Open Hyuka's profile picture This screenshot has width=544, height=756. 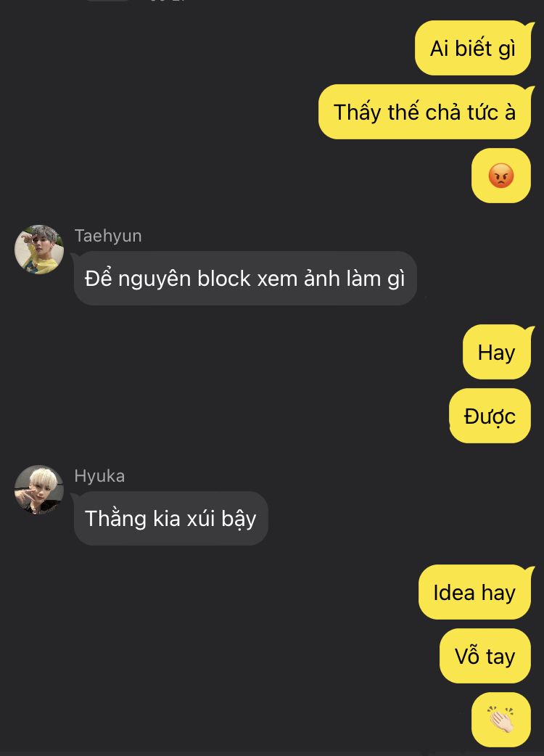click(39, 490)
